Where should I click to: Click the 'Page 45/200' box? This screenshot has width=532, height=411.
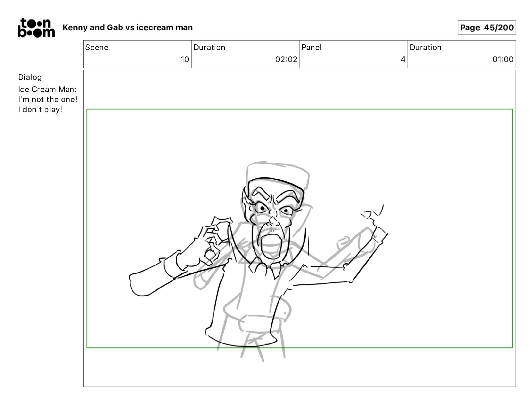pos(487,28)
